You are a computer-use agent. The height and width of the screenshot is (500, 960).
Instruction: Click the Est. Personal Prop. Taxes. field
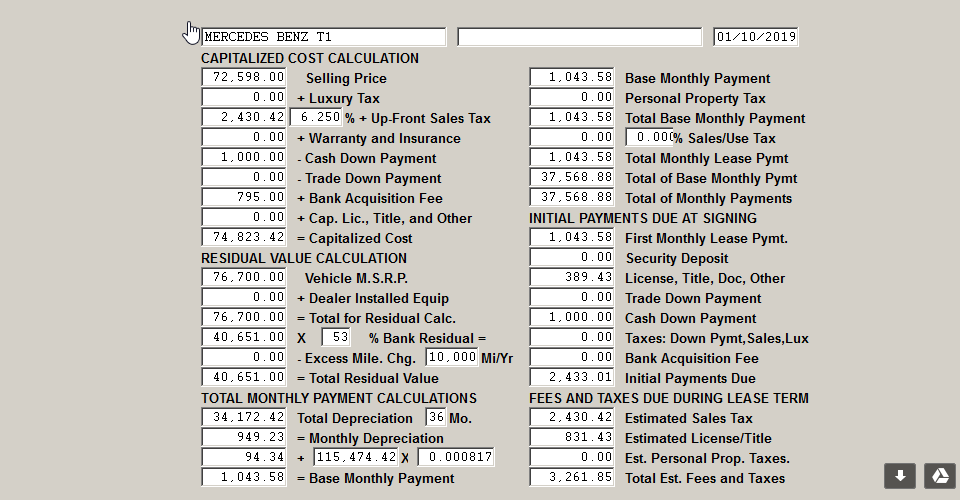(x=572, y=457)
